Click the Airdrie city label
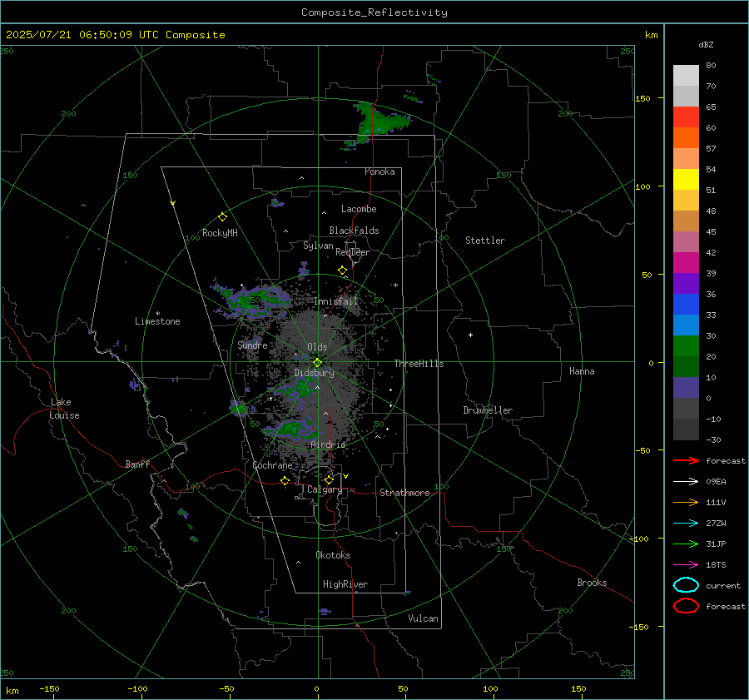Image resolution: width=749 pixels, height=700 pixels. tap(328, 444)
